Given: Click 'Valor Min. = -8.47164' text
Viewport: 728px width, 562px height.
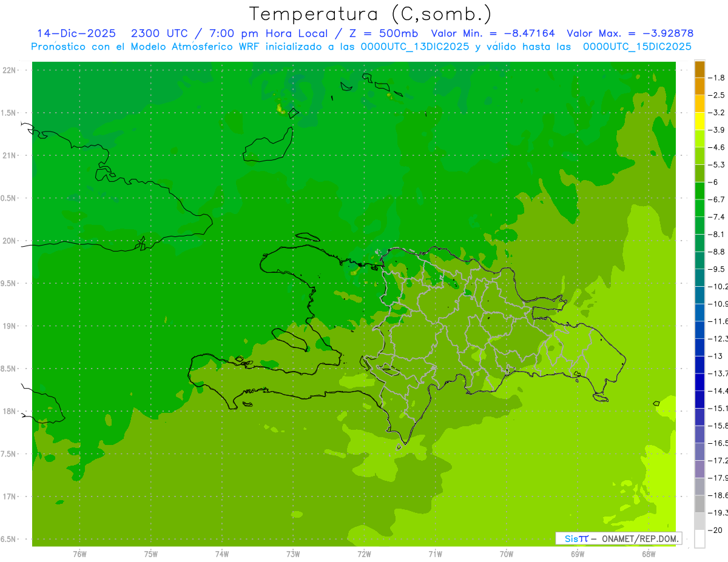Looking at the screenshot, I should [x=493, y=33].
